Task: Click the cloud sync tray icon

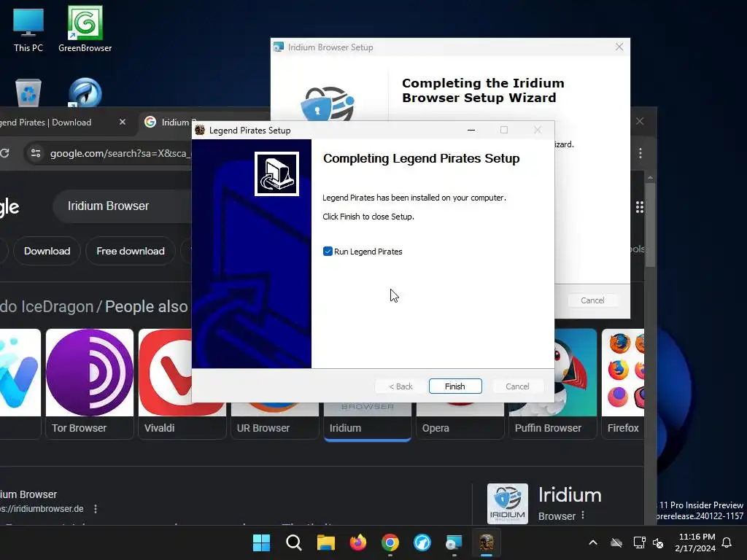Action: [616, 542]
